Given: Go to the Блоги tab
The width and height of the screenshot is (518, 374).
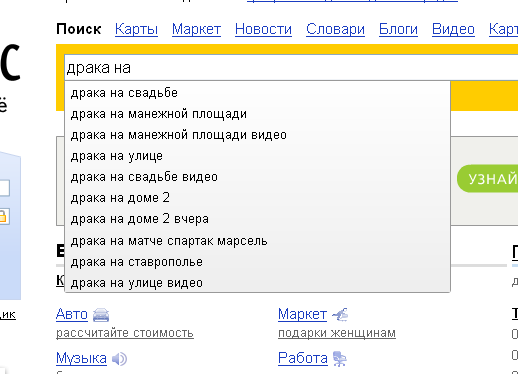Looking at the screenshot, I should pyautogui.click(x=398, y=29).
